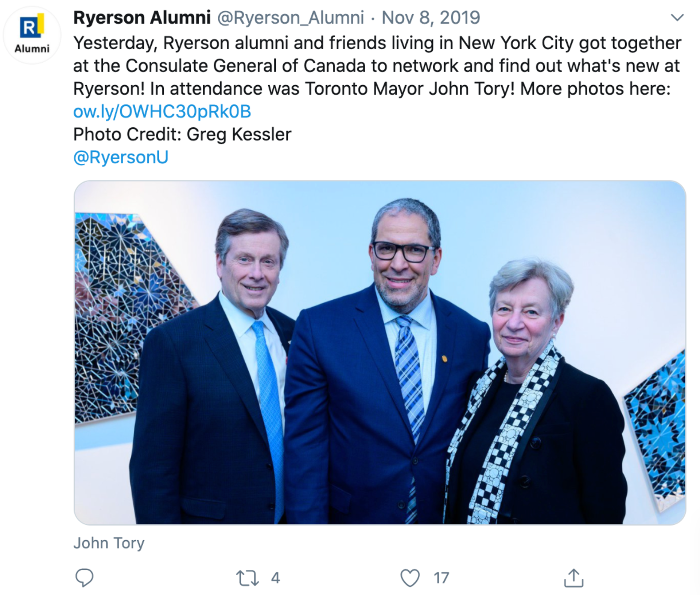Click the Photo Credit: Greg Kessler line
700x595 pixels.
coord(182,134)
